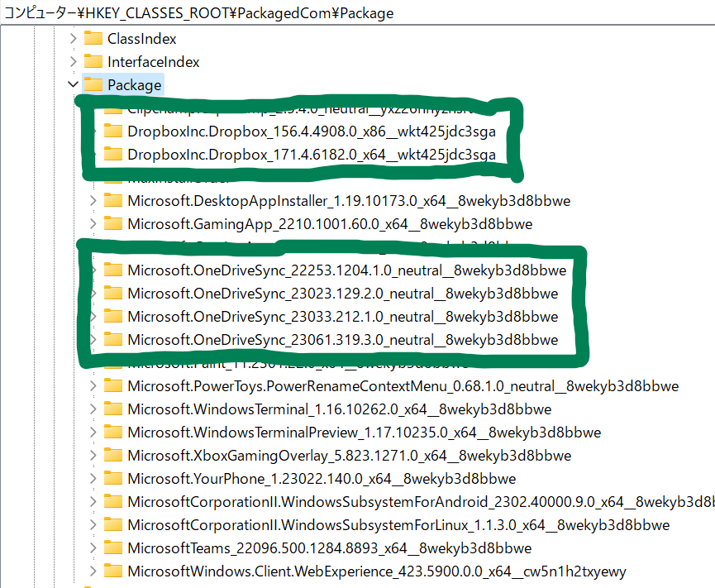This screenshot has width=715, height=588.
Task: Select Microsoft.GamingApp_2210.1001.60.0 key
Action: coord(330,224)
